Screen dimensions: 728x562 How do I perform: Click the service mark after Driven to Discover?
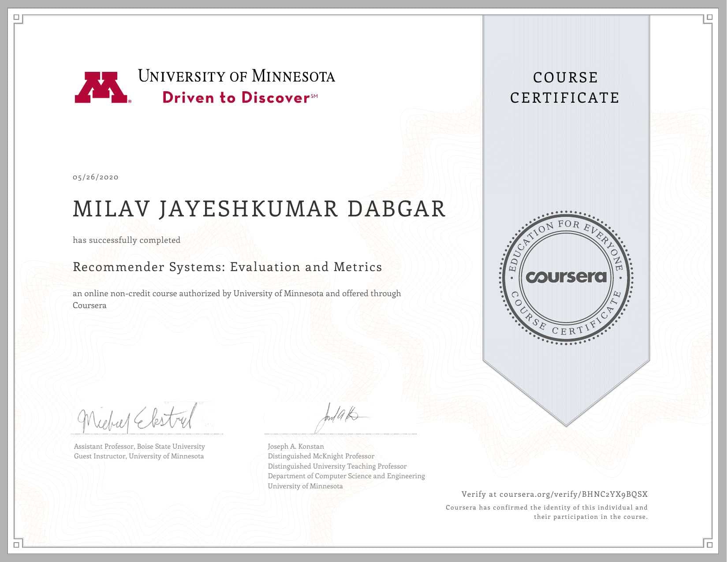coord(314,96)
